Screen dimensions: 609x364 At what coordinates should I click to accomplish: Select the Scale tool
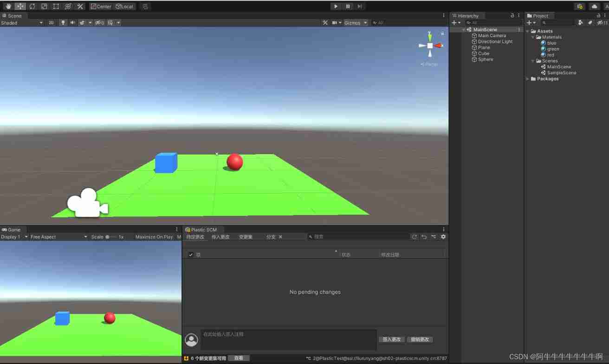pyautogui.click(x=44, y=6)
